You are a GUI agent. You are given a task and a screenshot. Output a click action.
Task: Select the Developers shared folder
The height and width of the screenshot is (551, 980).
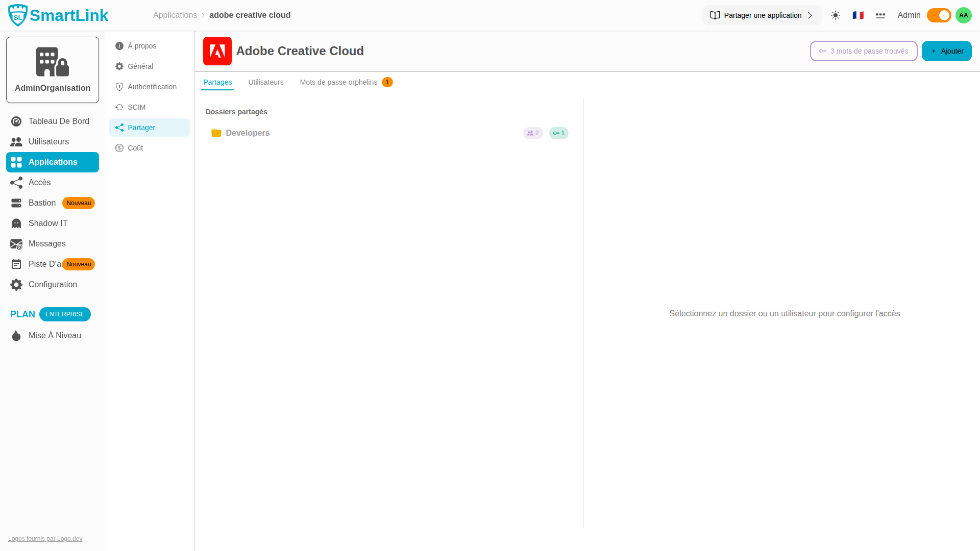248,133
